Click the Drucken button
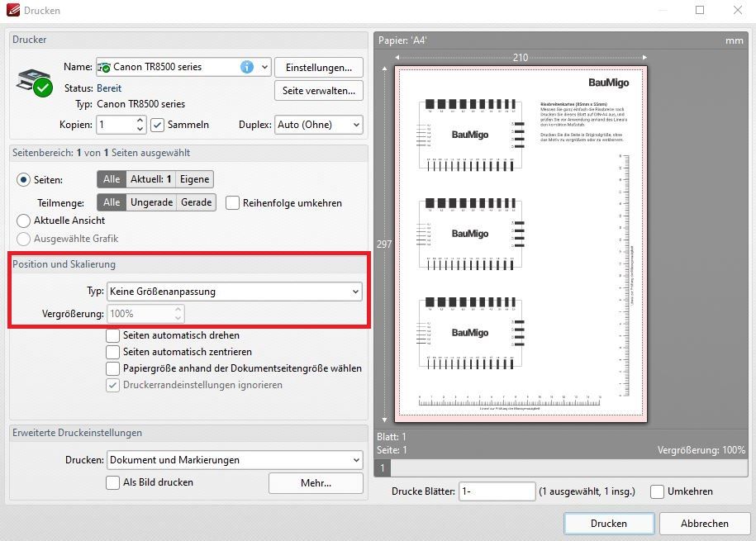 (608, 524)
